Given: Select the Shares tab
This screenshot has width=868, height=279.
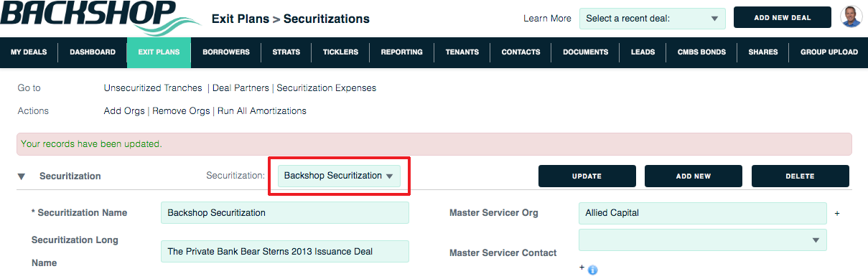Looking at the screenshot, I should [762, 52].
